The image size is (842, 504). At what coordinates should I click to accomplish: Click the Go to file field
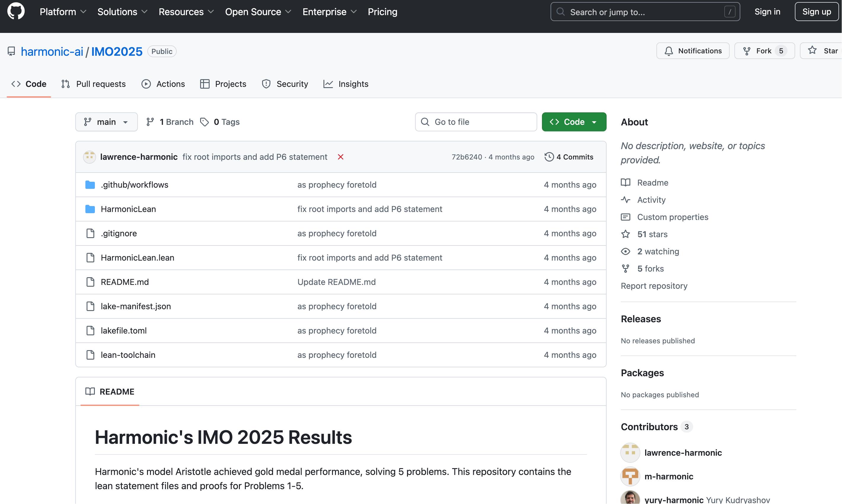coord(476,122)
